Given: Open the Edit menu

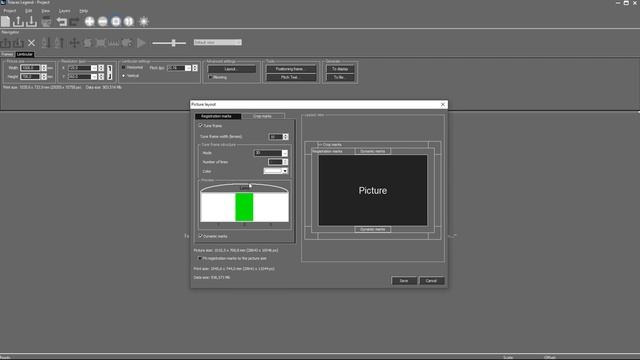Looking at the screenshot, I should point(29,11).
